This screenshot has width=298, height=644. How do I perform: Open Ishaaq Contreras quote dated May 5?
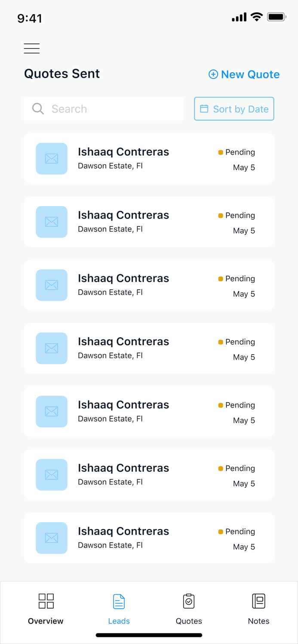[149, 158]
